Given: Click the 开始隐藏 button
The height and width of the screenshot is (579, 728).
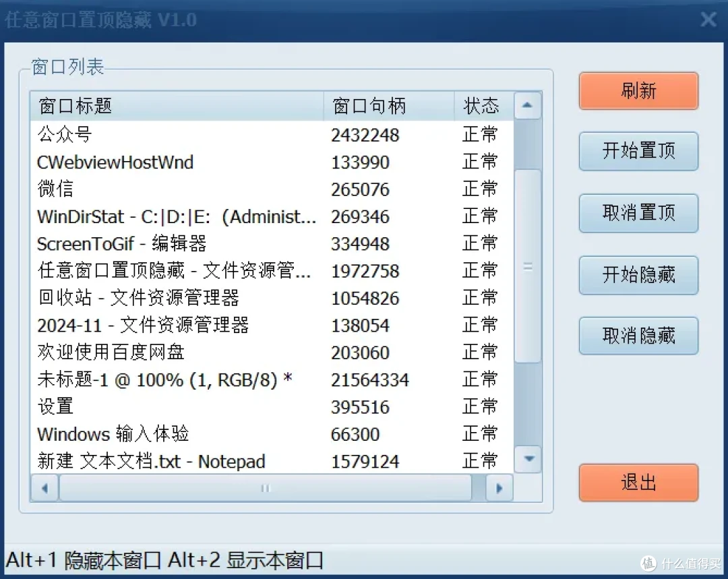Looking at the screenshot, I should tap(638, 275).
